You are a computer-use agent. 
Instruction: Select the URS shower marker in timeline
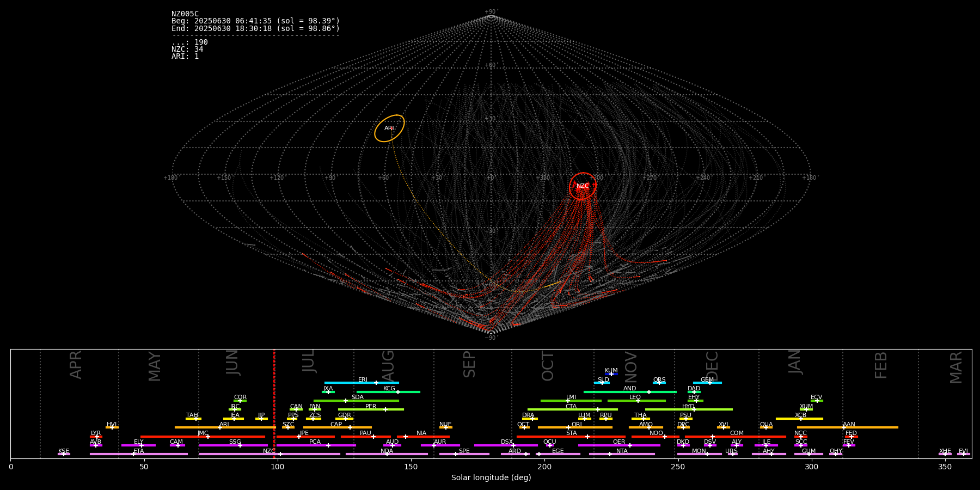(x=732, y=454)
